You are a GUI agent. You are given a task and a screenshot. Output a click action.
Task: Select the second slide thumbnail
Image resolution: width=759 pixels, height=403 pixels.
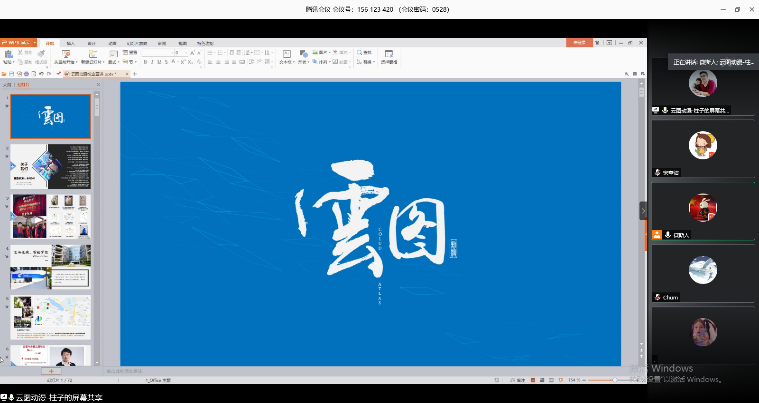click(x=50, y=165)
